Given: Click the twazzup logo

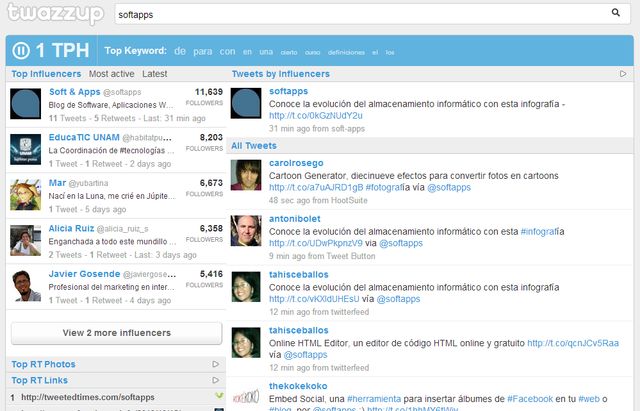Looking at the screenshot, I should (56, 13).
